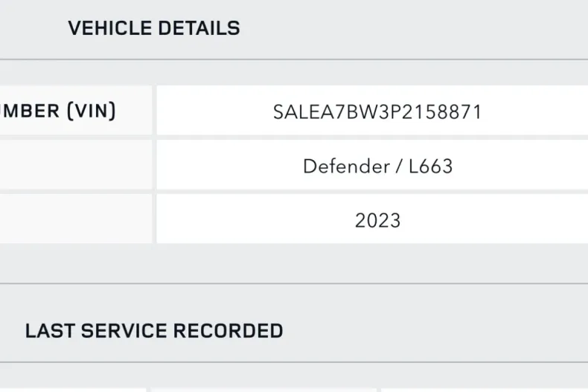Select the VIN value SALEA7BW3P2158871
This screenshot has width=588, height=392.
(x=377, y=112)
